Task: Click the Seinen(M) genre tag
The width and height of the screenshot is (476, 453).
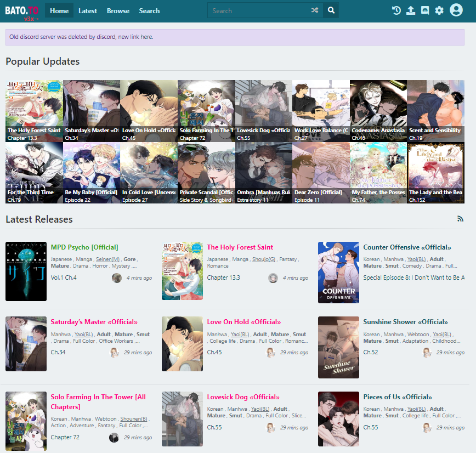Action: pyautogui.click(x=108, y=259)
